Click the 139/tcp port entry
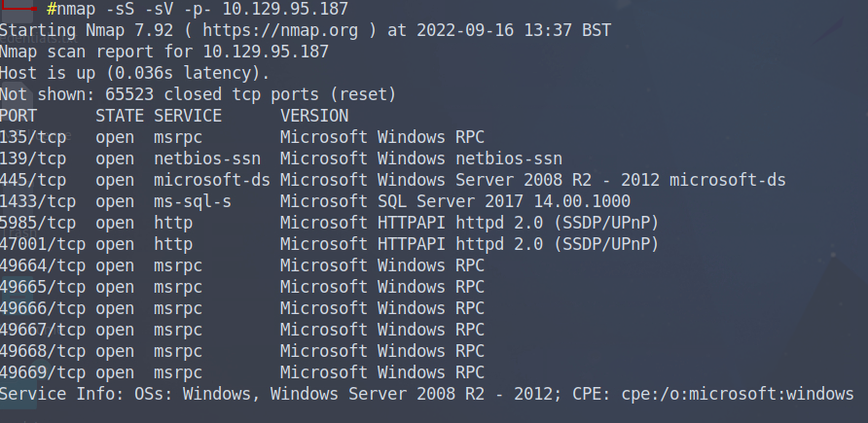 pyautogui.click(x=33, y=159)
